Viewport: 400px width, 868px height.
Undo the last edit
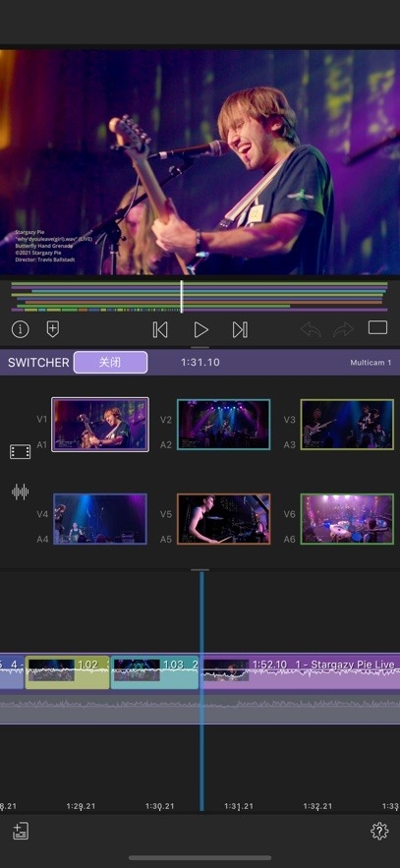point(311,330)
